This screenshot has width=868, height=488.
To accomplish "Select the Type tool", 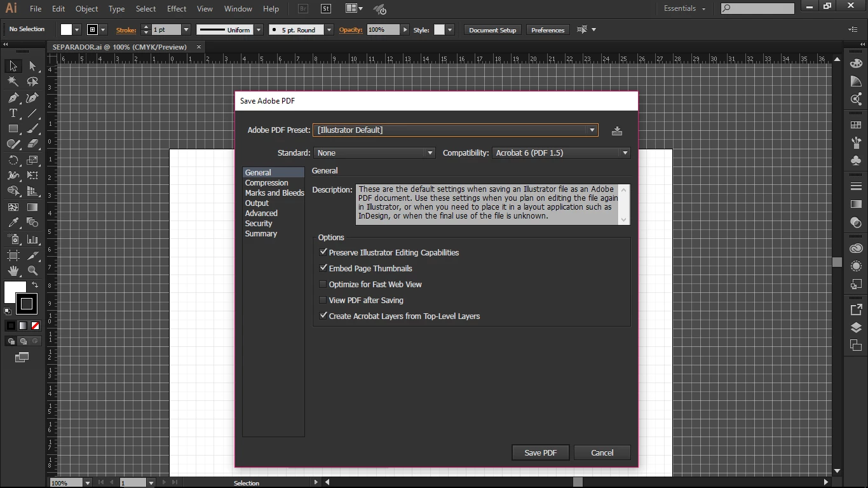I will coord(13,113).
